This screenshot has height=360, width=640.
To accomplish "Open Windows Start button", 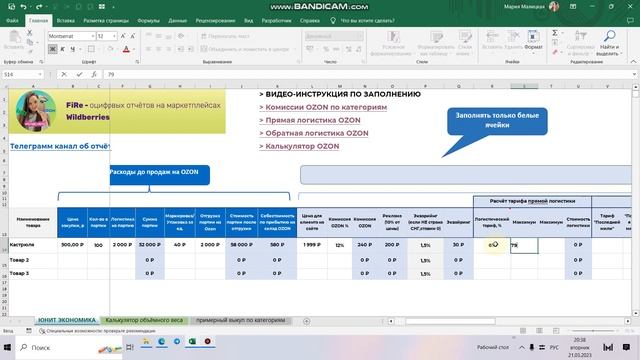I will click(7, 347).
